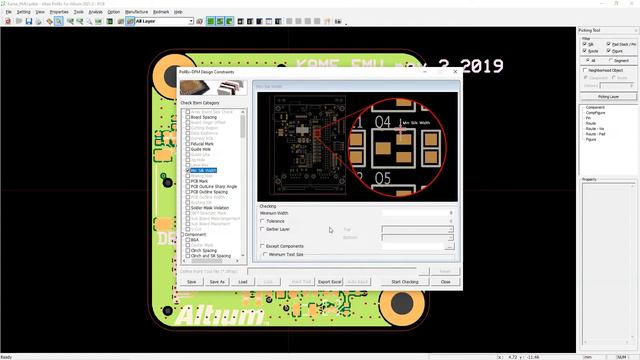Click the third black-square toolbar icon
The image size is (640, 360).
coord(259,21)
